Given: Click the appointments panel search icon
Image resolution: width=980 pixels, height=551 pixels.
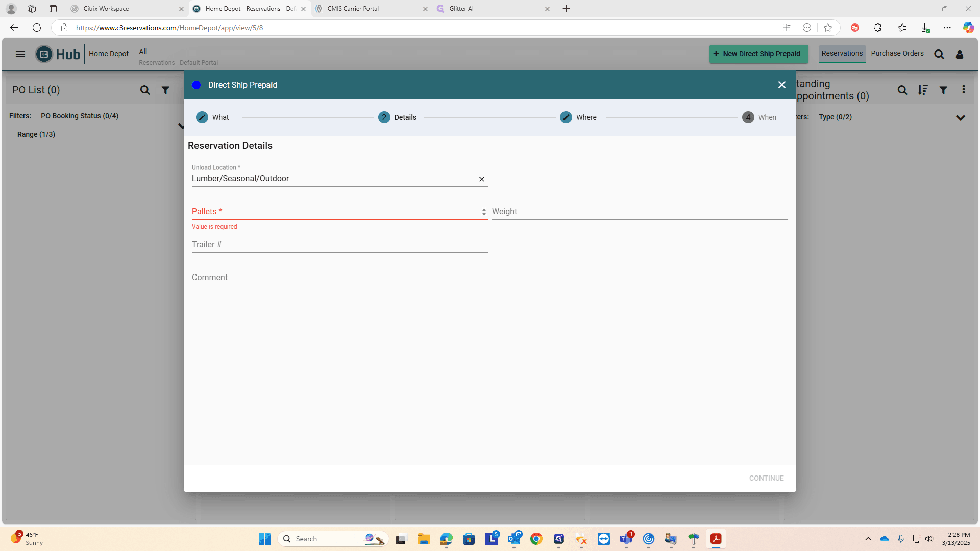Looking at the screenshot, I should click(x=902, y=90).
